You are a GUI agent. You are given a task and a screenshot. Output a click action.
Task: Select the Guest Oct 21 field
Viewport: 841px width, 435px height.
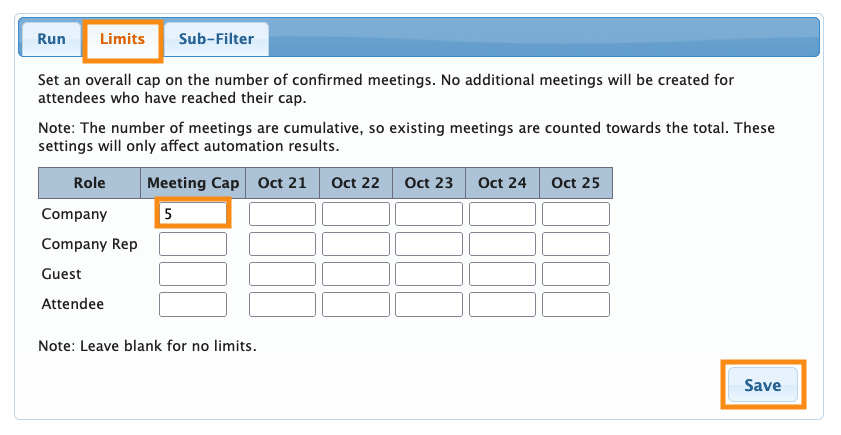[282, 274]
